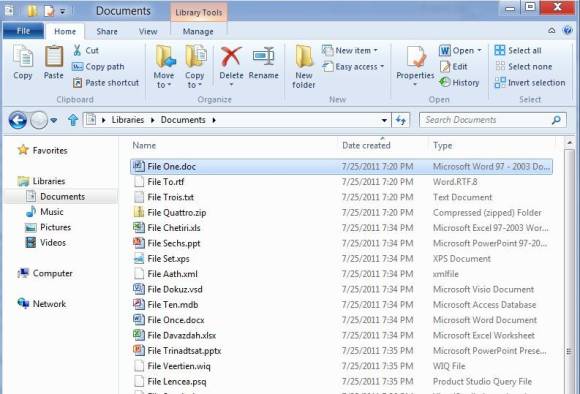Image resolution: width=580 pixels, height=394 pixels.
Task: Open the recent locations dropdown arrow
Action: (x=54, y=120)
